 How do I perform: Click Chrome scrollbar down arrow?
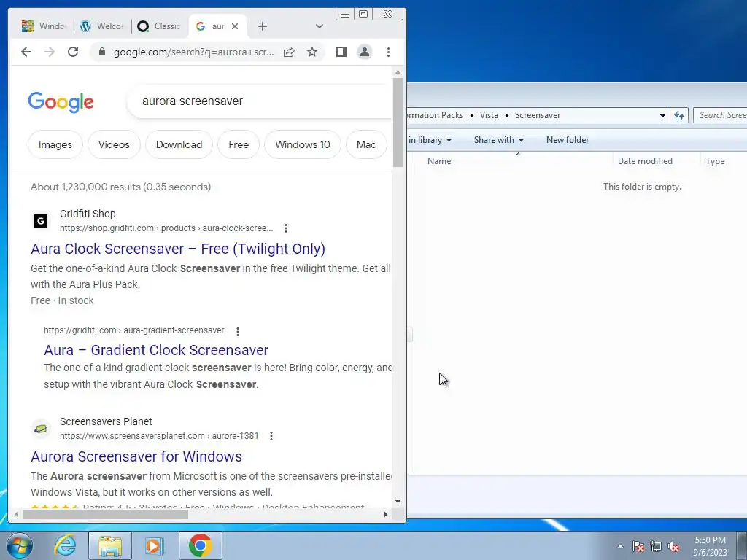pyautogui.click(x=398, y=502)
